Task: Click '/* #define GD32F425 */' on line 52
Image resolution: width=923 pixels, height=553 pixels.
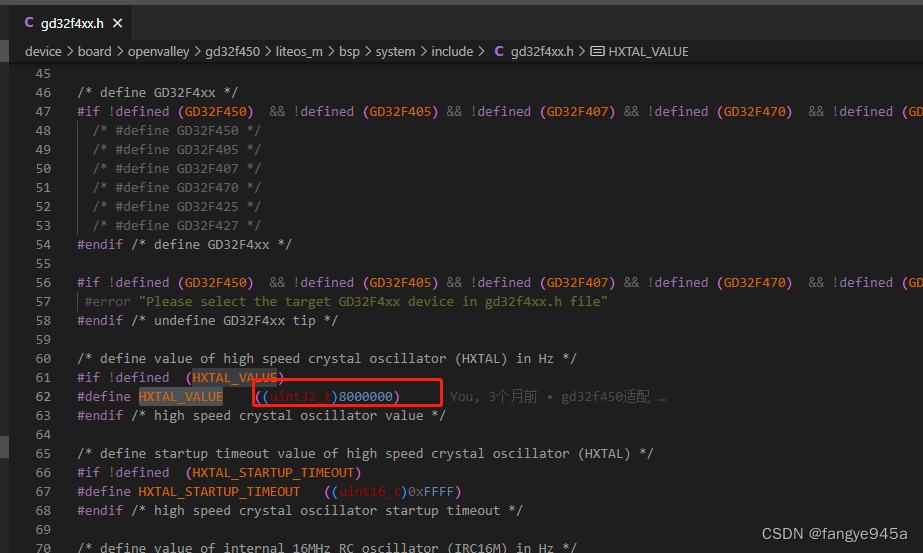Action: pos(176,207)
